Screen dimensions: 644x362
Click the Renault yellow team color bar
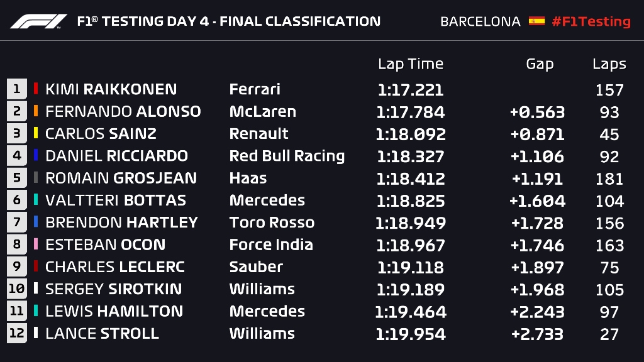tap(36, 133)
